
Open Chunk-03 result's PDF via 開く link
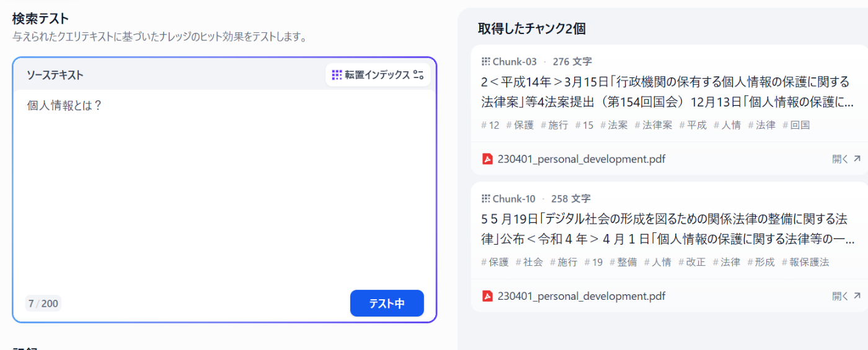[x=847, y=159]
